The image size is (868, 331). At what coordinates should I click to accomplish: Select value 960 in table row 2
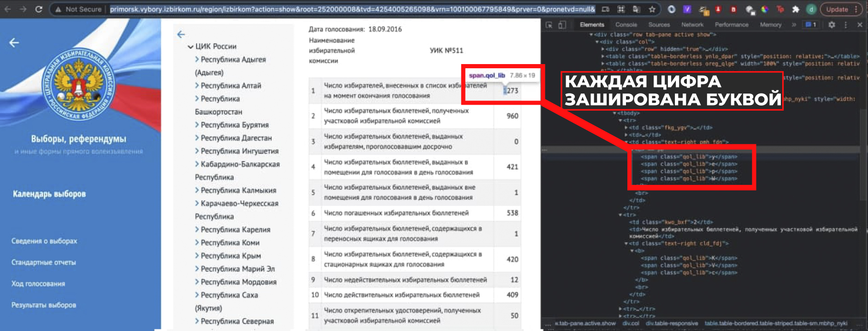pos(513,116)
